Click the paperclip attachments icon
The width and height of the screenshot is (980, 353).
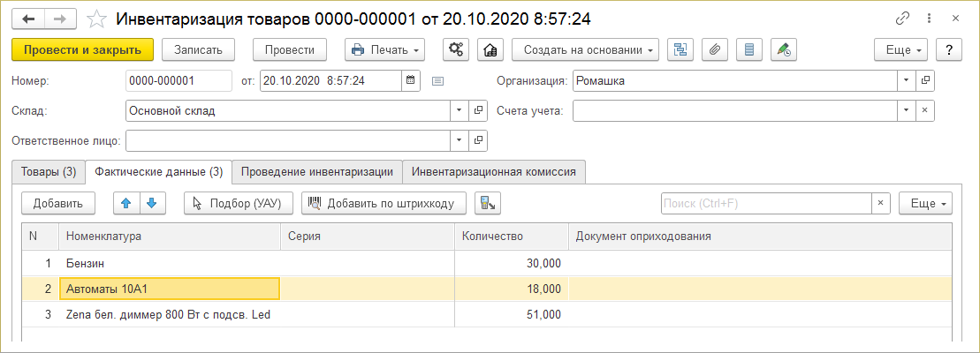[715, 49]
